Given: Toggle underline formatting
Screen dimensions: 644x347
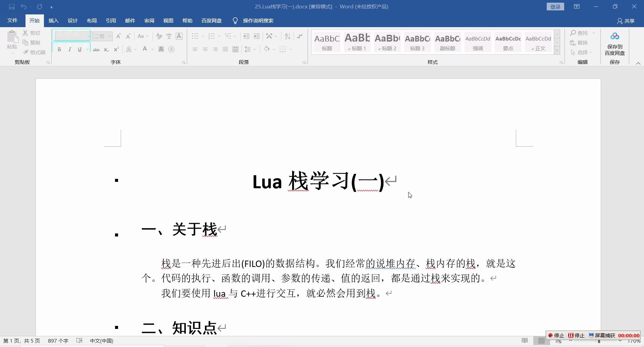Looking at the screenshot, I should coord(79,49).
